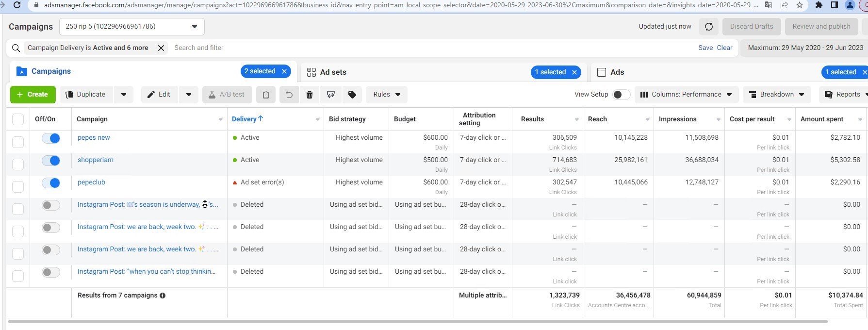Image resolution: width=868 pixels, height=330 pixels.
Task: Toggle off the shopperiam campaign
Action: pos(51,161)
